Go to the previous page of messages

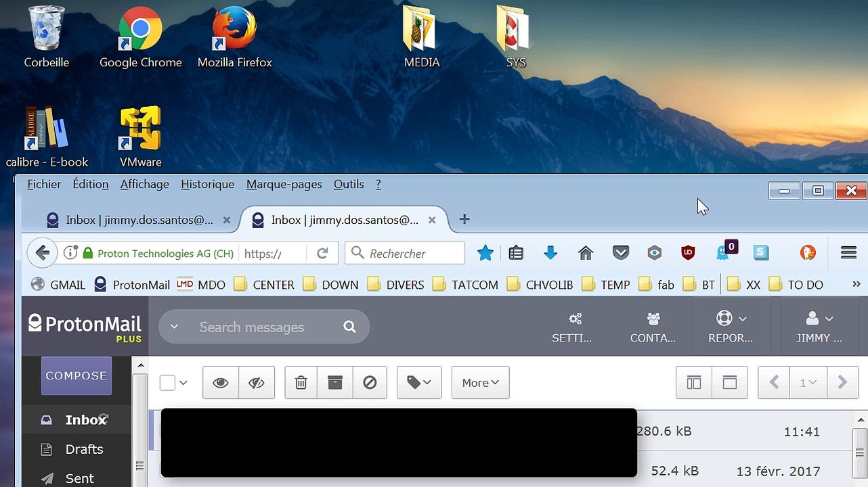pyautogui.click(x=775, y=383)
